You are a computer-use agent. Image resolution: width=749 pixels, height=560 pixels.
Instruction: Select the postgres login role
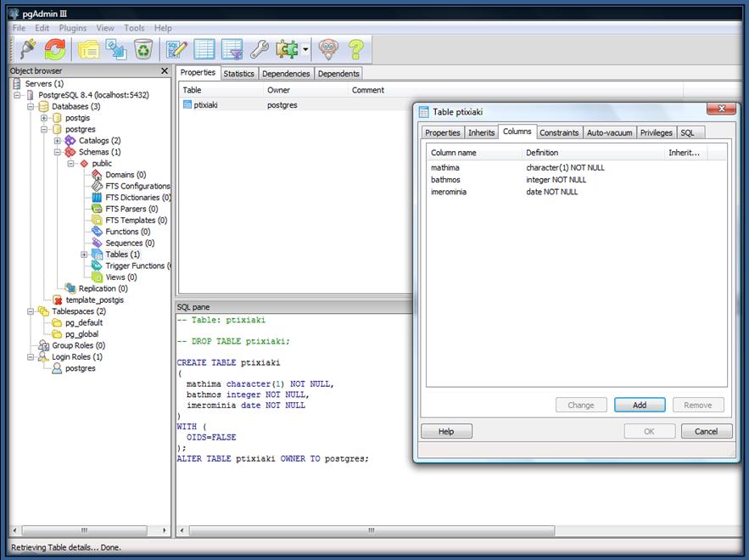pos(81,368)
